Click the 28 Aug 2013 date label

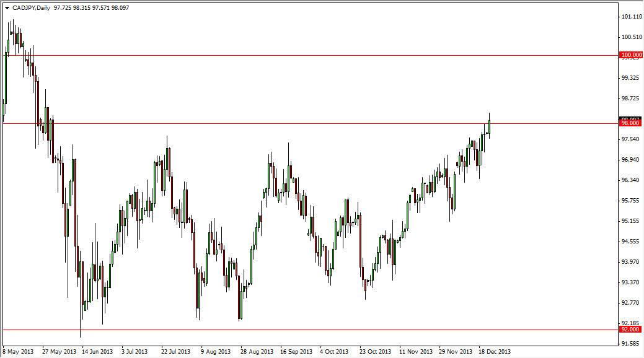pyautogui.click(x=257, y=352)
